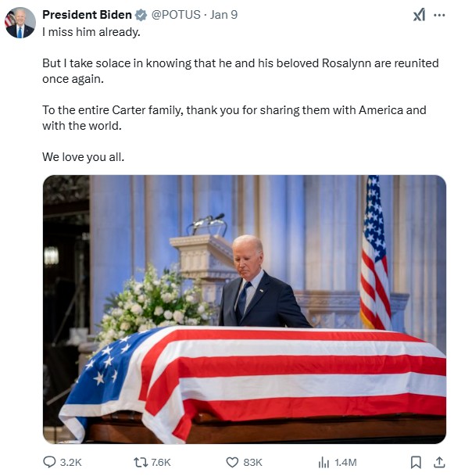Screen dimensions: 454x476
Task: Click the President Biden display name
Action: click(87, 15)
